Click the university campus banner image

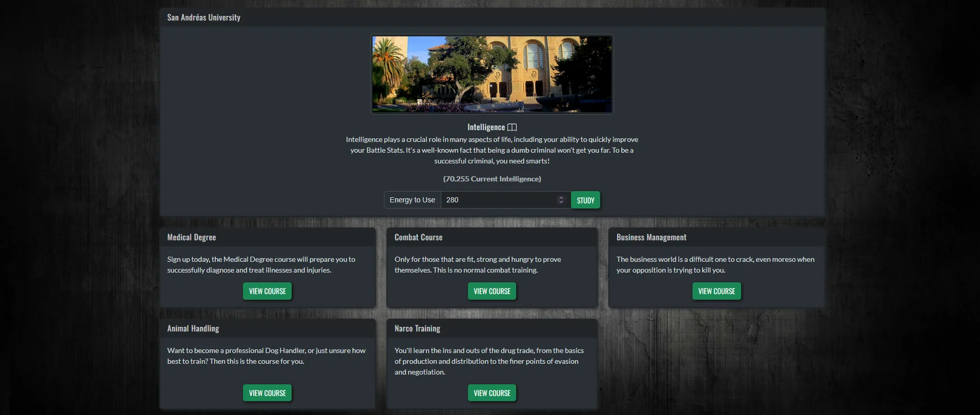click(492, 74)
